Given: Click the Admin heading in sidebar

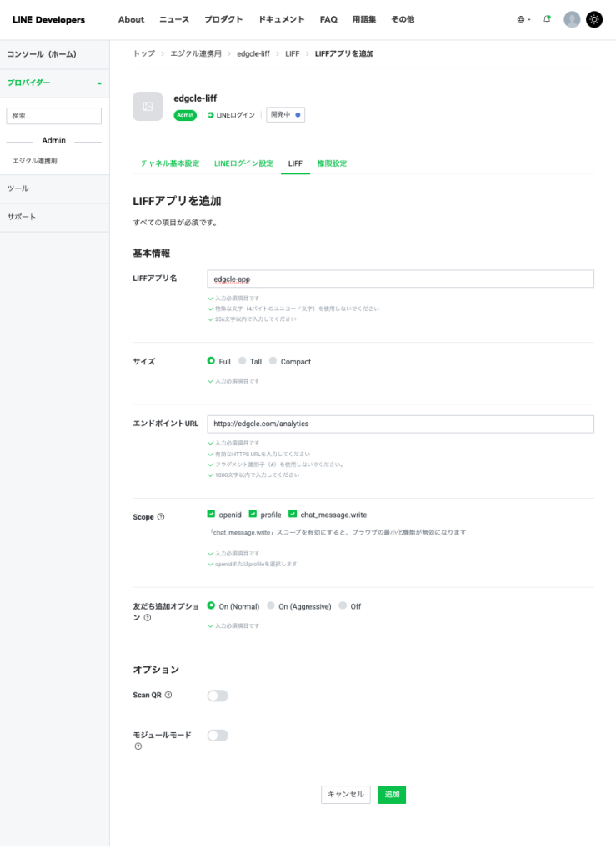Looking at the screenshot, I should point(54,140).
